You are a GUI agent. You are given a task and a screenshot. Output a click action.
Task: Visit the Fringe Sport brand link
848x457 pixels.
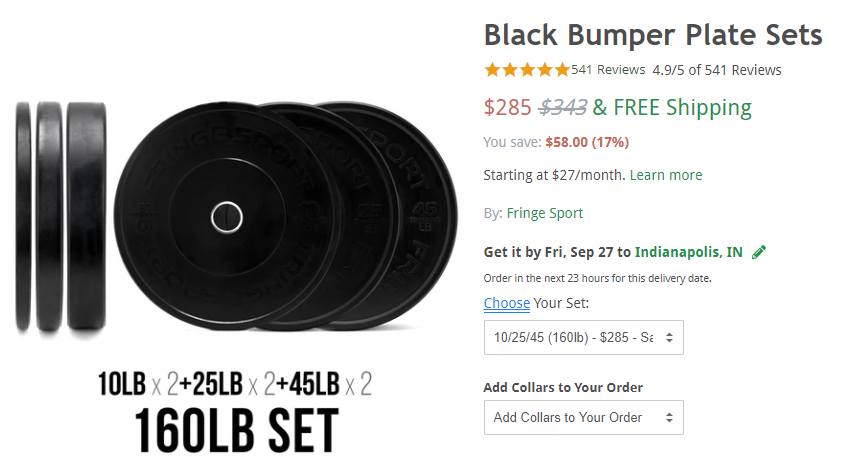coord(545,213)
